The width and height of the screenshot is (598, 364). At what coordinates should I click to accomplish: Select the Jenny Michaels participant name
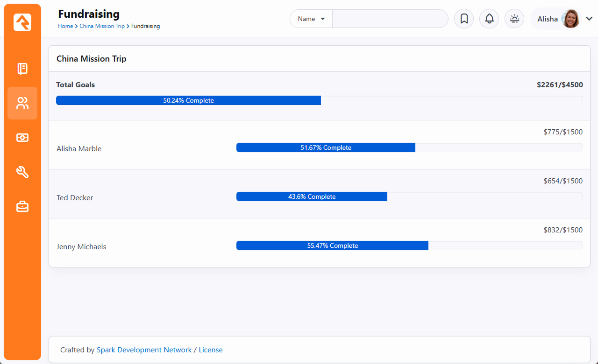pyautogui.click(x=81, y=246)
